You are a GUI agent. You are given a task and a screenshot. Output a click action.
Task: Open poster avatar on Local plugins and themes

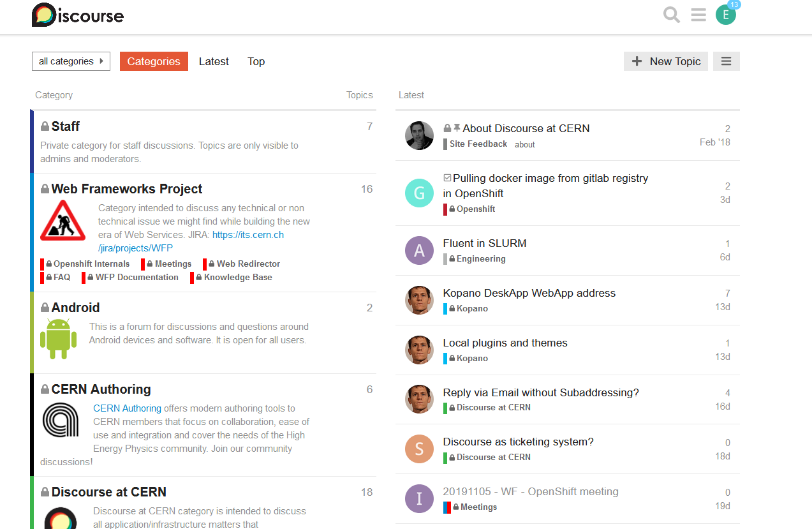pos(419,350)
